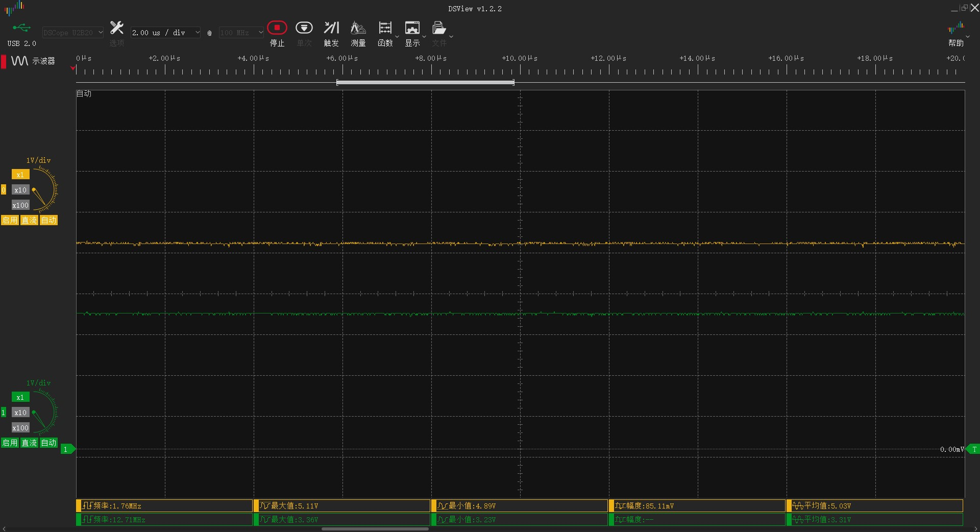Click the DSView logo icon
The height and width of the screenshot is (532, 980).
coord(14,8)
